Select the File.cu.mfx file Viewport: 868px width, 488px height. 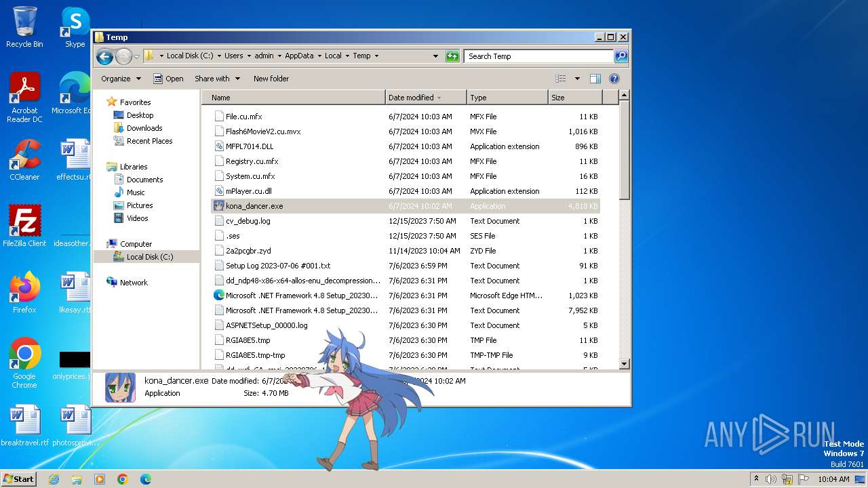[x=406, y=117]
